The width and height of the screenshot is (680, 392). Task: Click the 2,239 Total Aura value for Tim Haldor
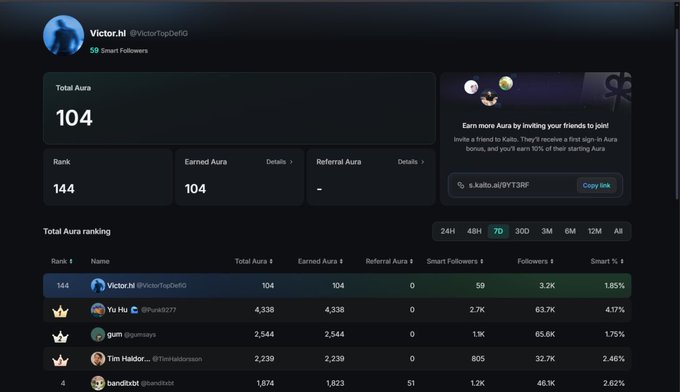pos(264,359)
